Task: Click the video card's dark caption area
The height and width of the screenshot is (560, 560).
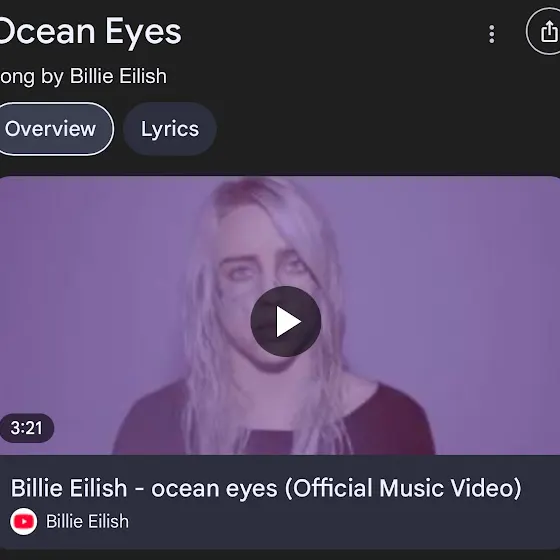Action: click(280, 502)
